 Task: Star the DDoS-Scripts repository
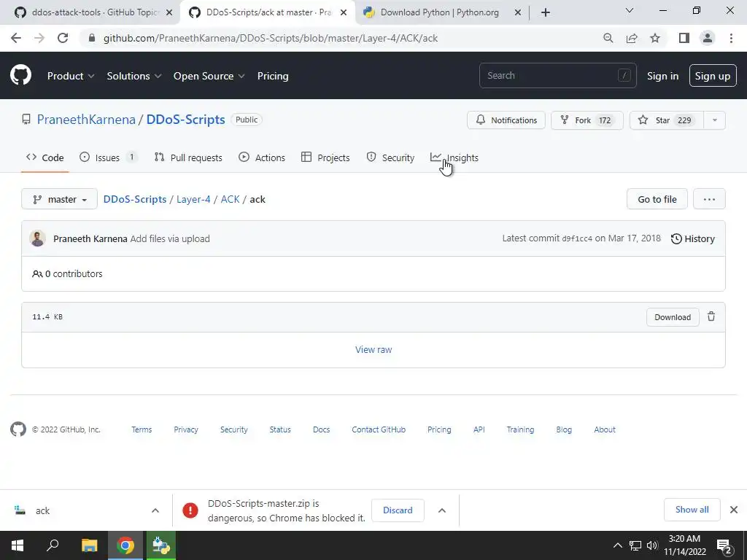(667, 120)
